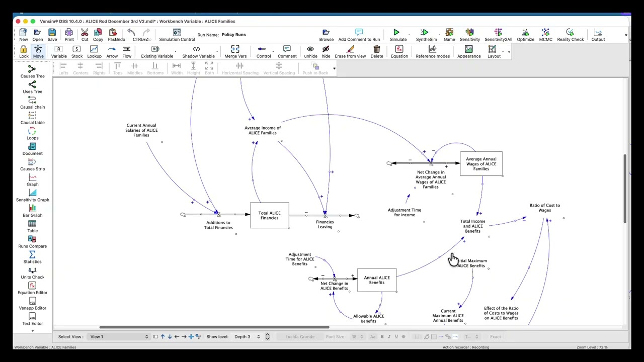This screenshot has width=644, height=362.
Task: Open the Optimize tool
Action: 525,35
